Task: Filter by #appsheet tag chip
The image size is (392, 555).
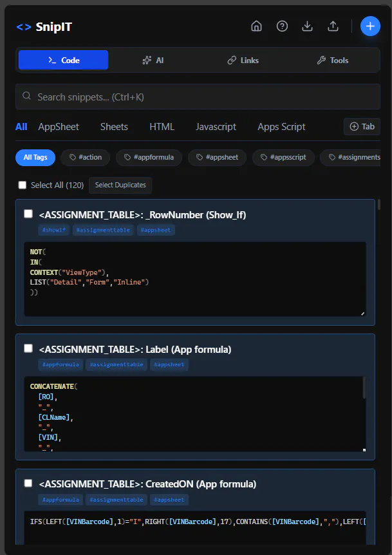Action: click(217, 158)
